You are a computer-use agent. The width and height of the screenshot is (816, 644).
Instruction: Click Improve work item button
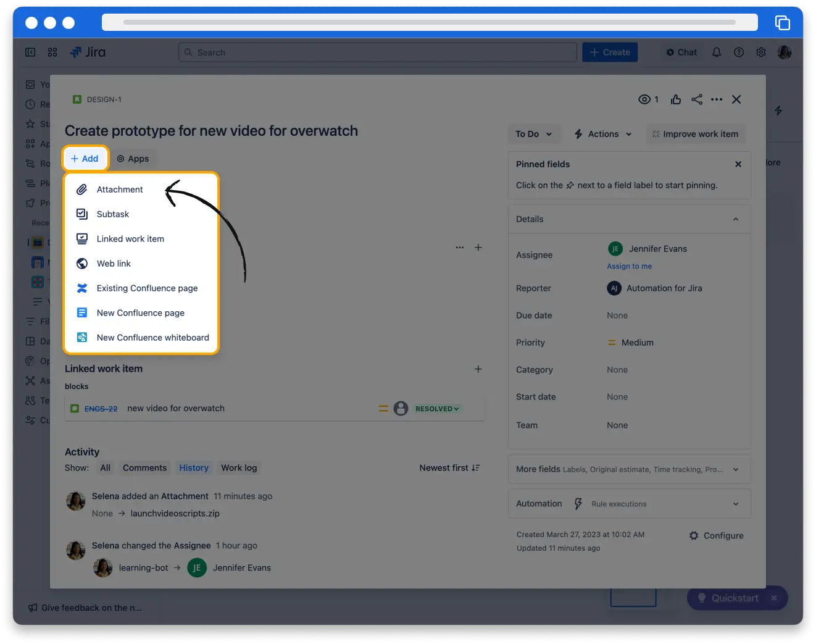696,134
